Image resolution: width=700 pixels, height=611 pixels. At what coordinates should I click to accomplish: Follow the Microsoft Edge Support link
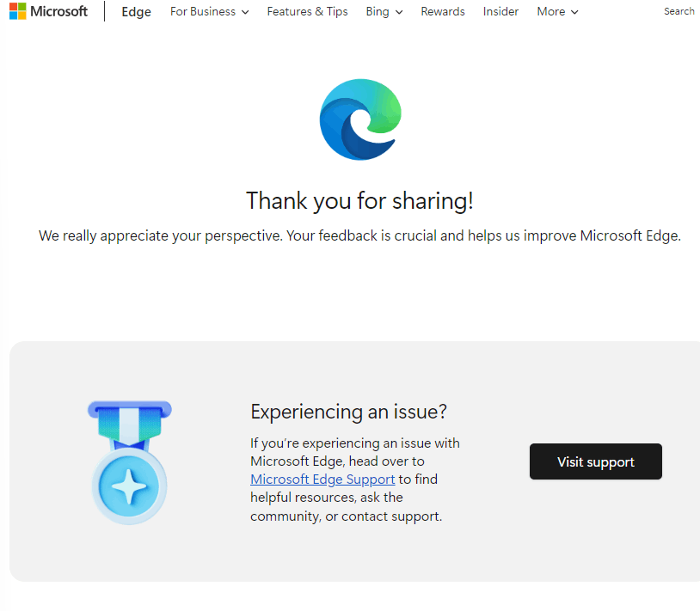click(322, 479)
